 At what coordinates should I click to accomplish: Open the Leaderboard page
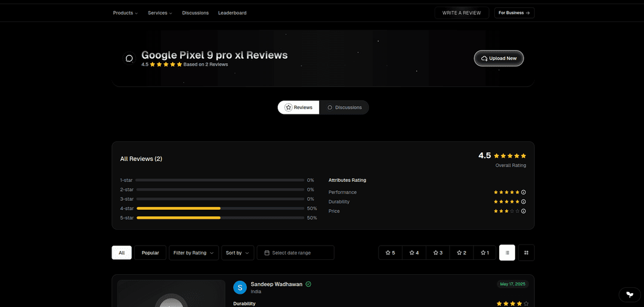232,13
